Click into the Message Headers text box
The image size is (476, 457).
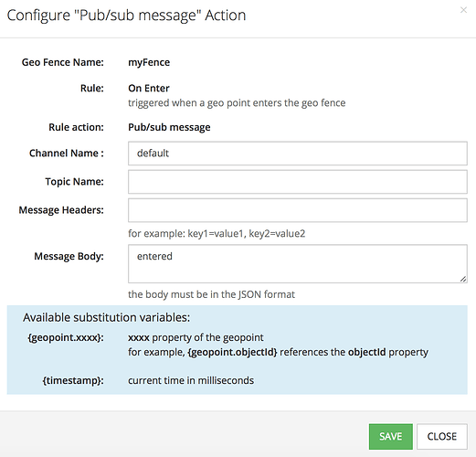tap(298, 210)
